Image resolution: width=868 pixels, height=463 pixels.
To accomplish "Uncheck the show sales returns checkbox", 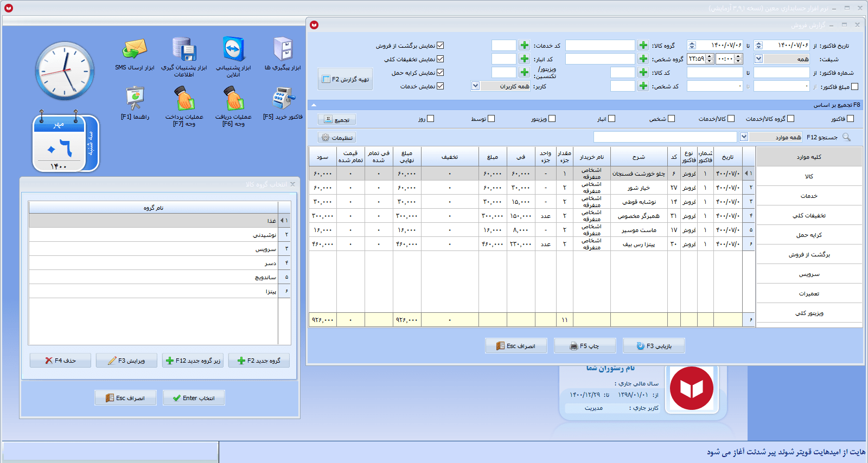I will click(440, 46).
